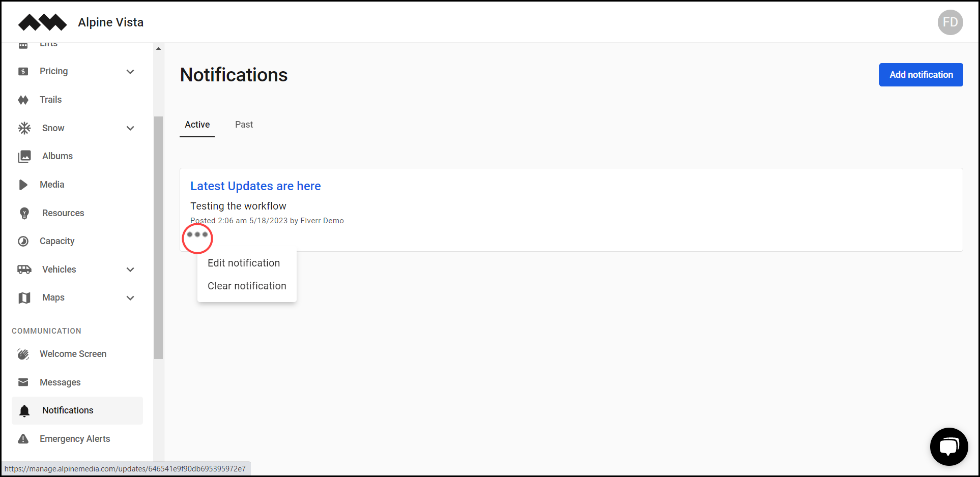980x477 pixels.
Task: Click the FD profile avatar
Action: (950, 22)
